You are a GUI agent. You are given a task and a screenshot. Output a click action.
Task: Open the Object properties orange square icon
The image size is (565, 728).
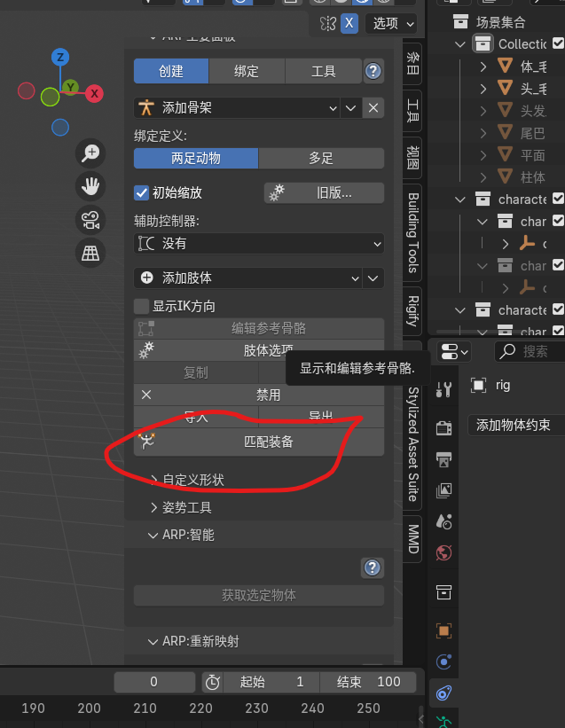443,630
